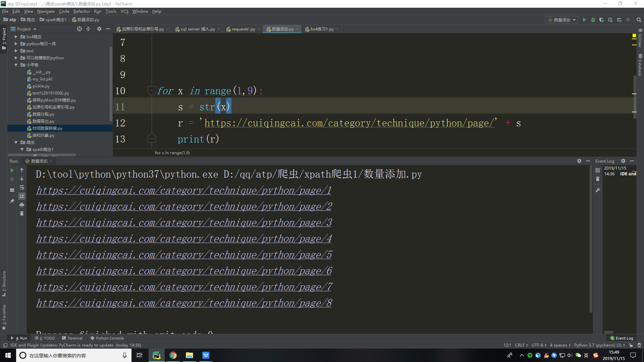Follow the page/5 link in console output

coord(184,254)
